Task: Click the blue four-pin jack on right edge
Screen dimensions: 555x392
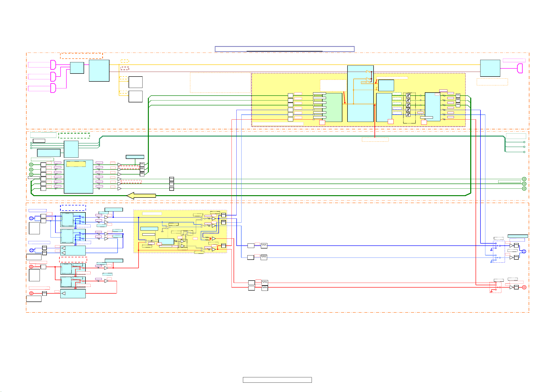Action: pyautogui.click(x=524, y=251)
